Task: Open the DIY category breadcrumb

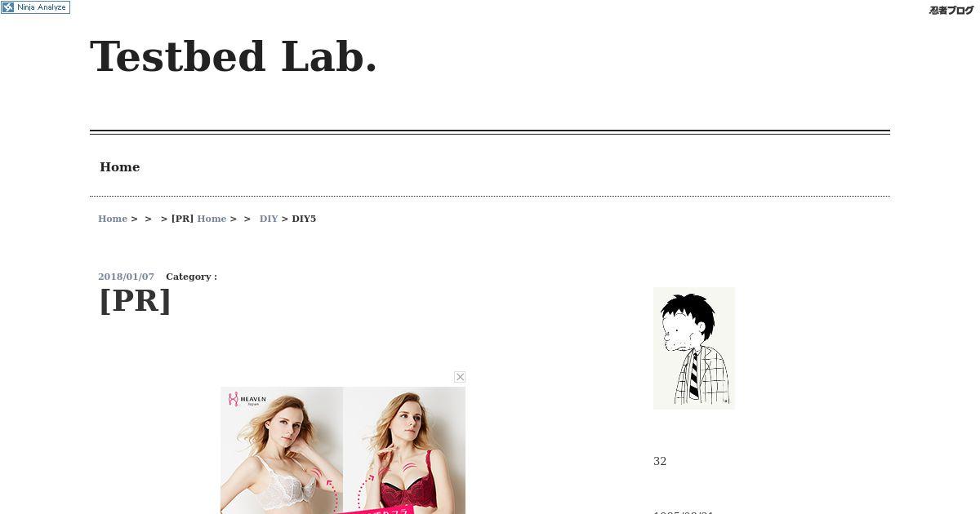Action: (269, 219)
